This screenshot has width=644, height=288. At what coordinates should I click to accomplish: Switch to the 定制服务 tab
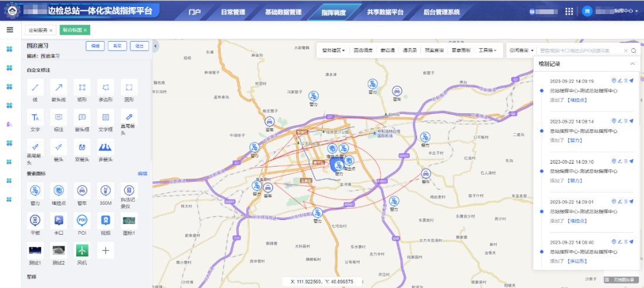pos(38,30)
